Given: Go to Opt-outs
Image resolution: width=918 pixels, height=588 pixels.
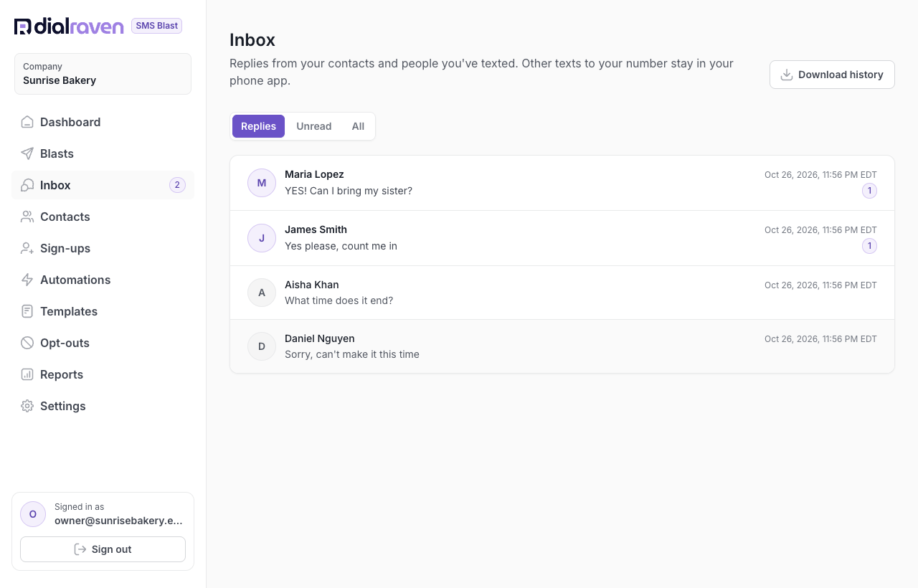Looking at the screenshot, I should pos(103,343).
